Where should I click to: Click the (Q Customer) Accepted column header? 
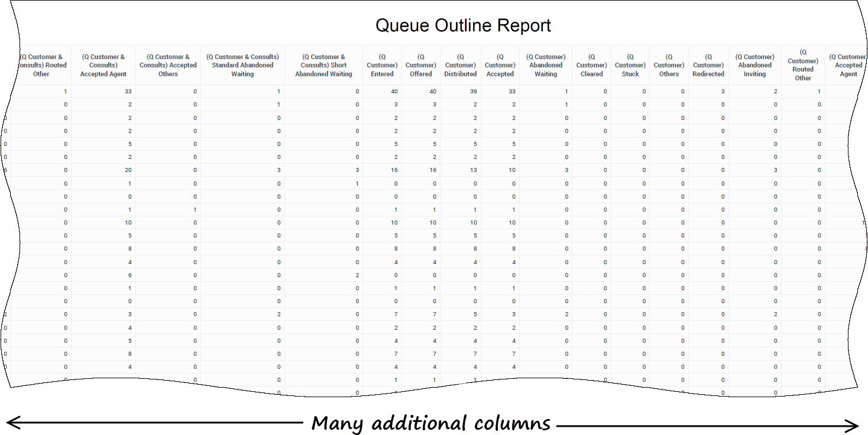(500, 66)
